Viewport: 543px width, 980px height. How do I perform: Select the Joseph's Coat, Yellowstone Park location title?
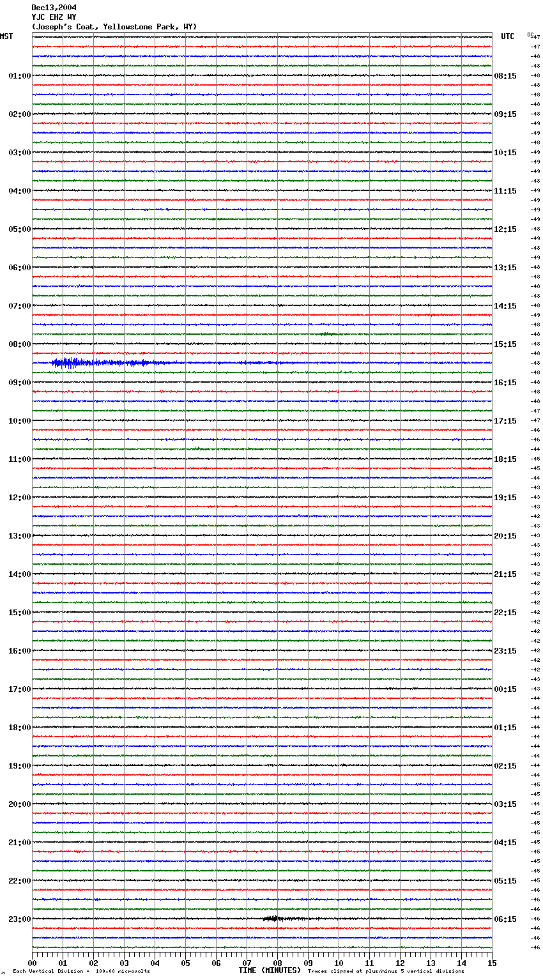[x=114, y=27]
